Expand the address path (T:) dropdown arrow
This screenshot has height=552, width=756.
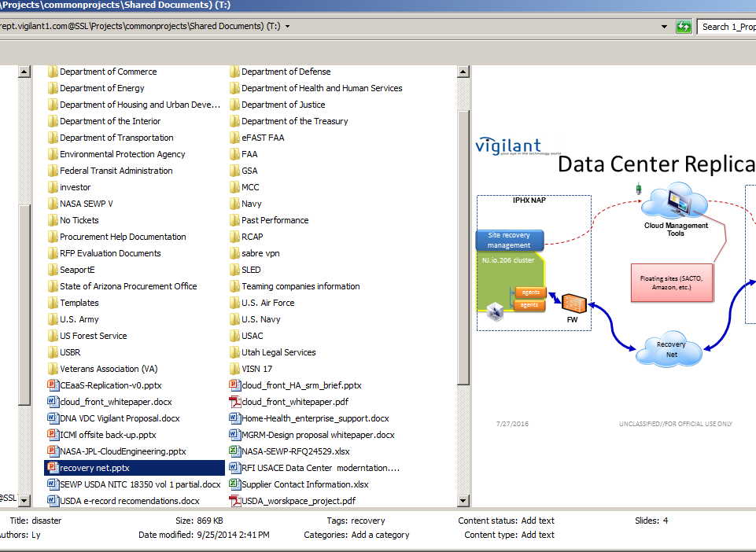click(287, 27)
